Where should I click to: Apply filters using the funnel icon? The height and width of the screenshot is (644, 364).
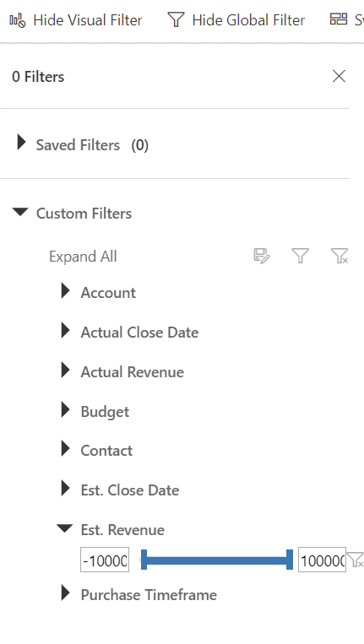click(301, 256)
